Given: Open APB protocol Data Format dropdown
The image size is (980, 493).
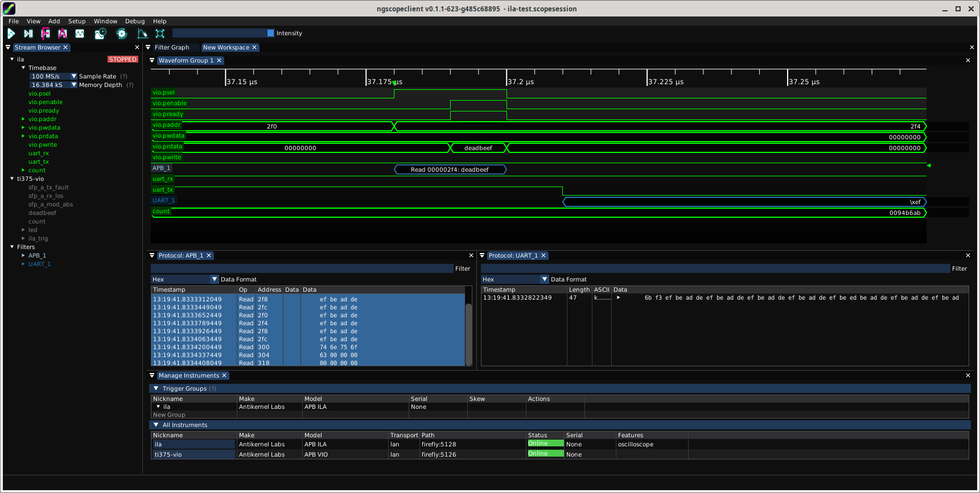Looking at the screenshot, I should pos(215,279).
